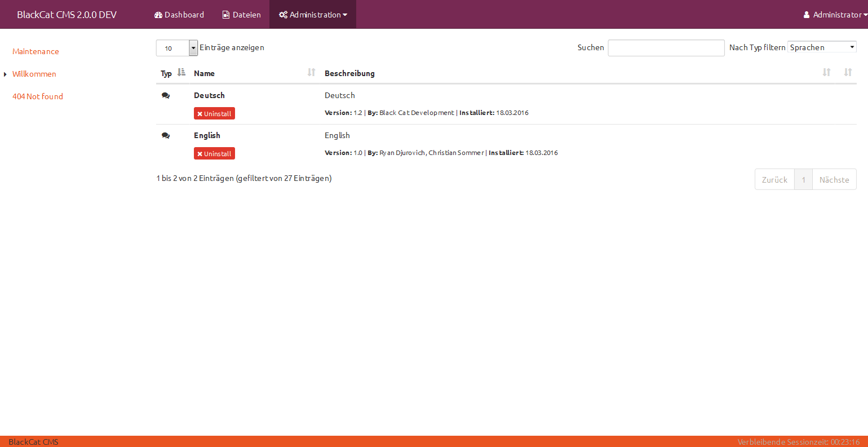Click the speech bubble icon in Deutsch row

[166, 96]
